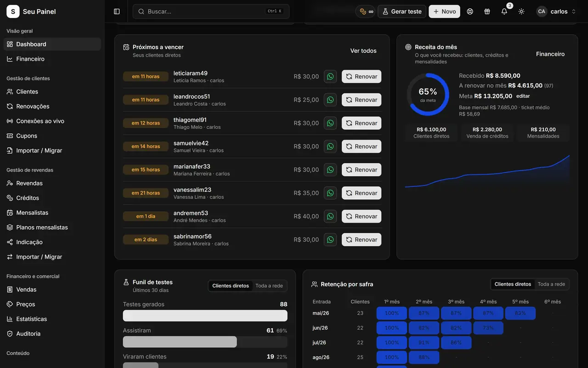Open WhatsApp for leticiaram49
The height and width of the screenshot is (368, 588).
(330, 76)
